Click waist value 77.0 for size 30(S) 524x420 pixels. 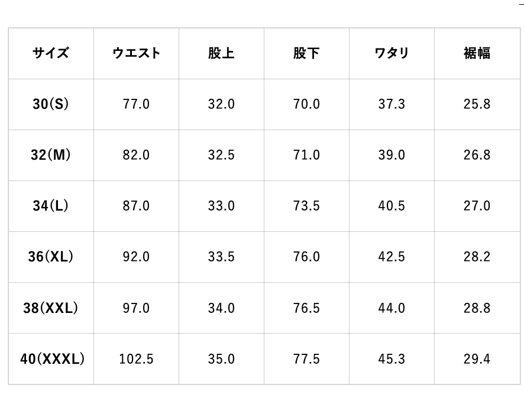136,104
